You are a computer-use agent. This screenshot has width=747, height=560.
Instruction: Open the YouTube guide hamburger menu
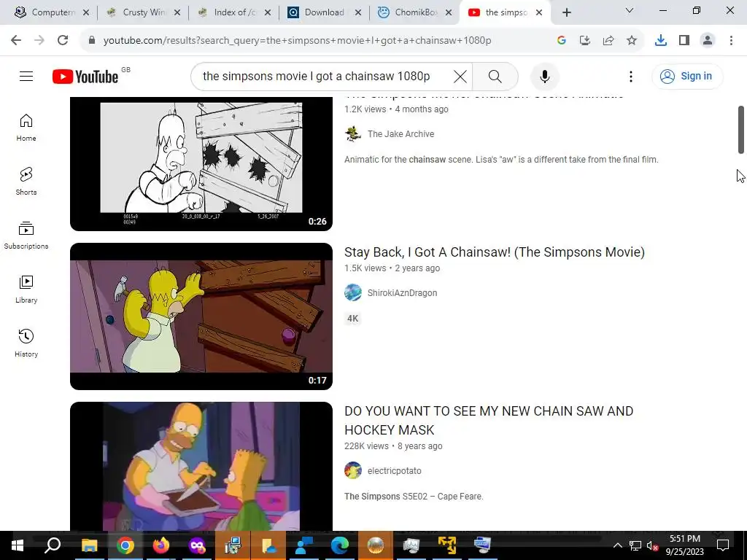(x=26, y=76)
